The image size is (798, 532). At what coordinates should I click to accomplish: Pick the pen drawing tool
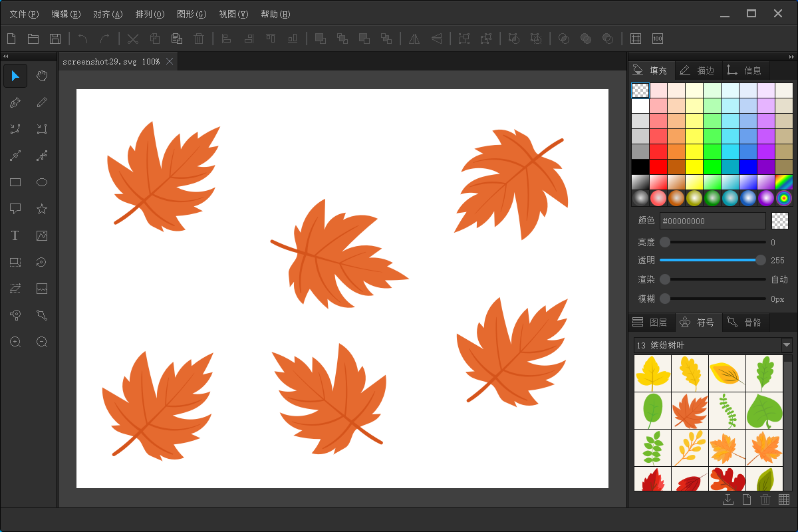click(x=15, y=102)
